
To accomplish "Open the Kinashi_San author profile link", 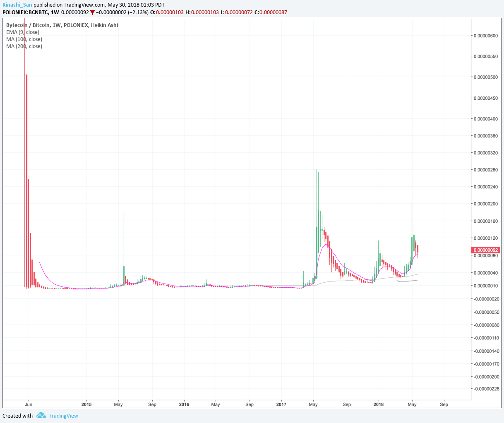I will (17, 5).
